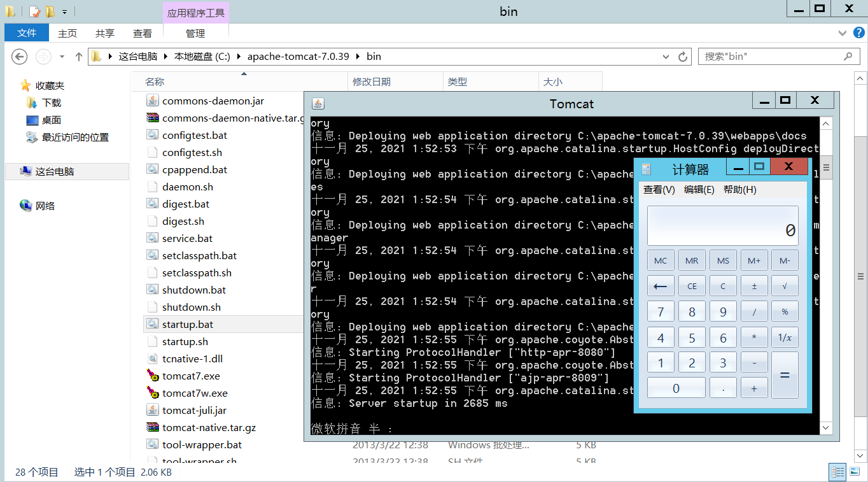Click the Calculator CE button
This screenshot has width=868, height=482.
coord(692,286)
